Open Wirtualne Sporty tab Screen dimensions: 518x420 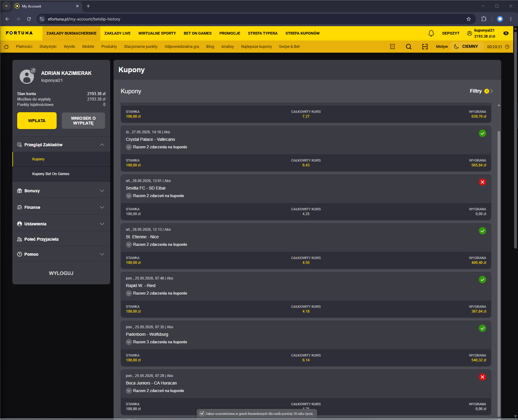point(157,33)
